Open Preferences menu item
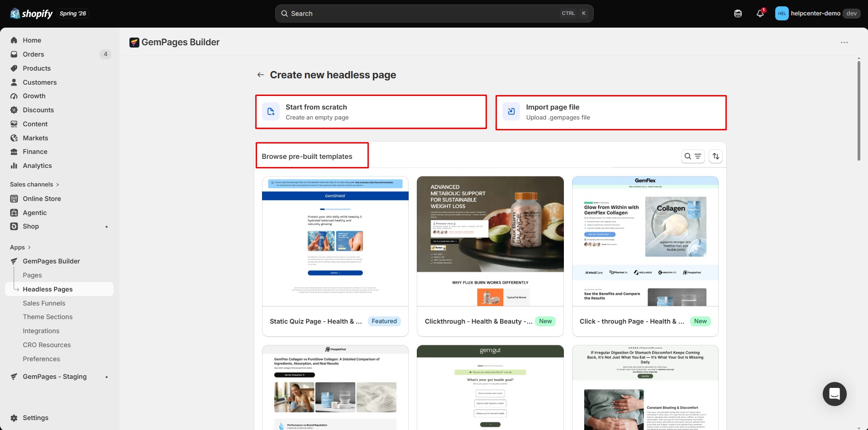Viewport: 868px width, 430px height. click(x=41, y=359)
